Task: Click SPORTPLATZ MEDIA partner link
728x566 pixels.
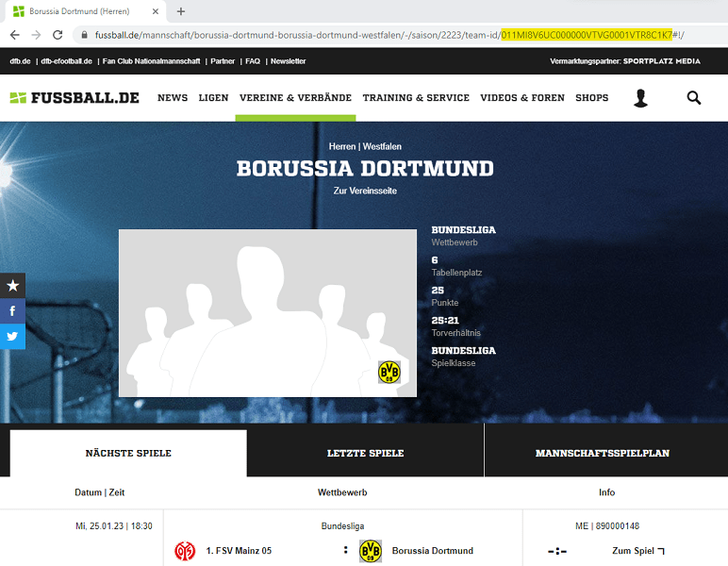Action: (662, 61)
